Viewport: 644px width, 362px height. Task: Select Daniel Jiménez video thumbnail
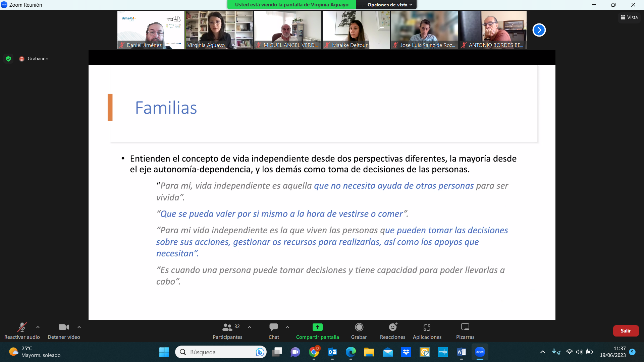(x=151, y=30)
